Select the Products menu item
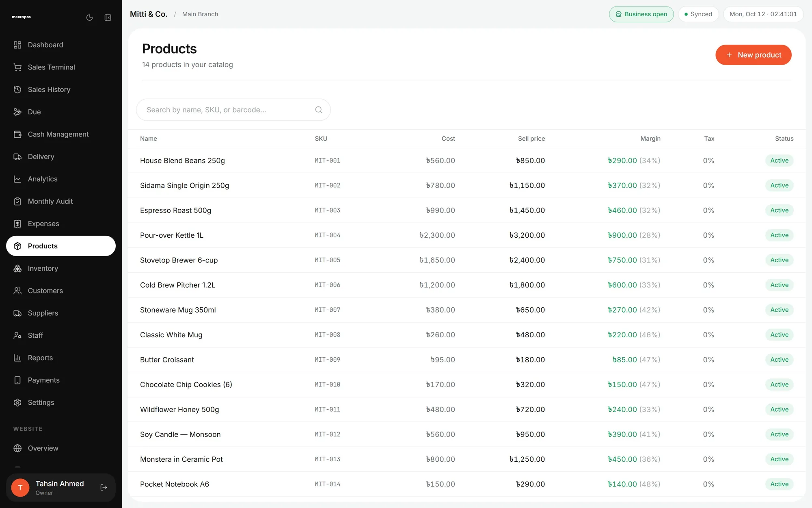Screen dimensions: 812x508 click(x=61, y=246)
